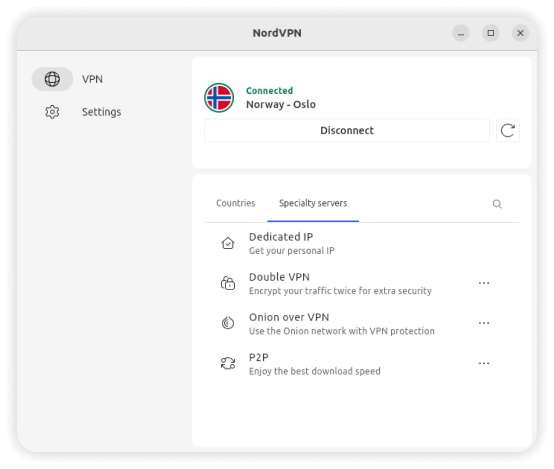
Task: Click the P2P arrows icon
Action: pyautogui.click(x=228, y=363)
